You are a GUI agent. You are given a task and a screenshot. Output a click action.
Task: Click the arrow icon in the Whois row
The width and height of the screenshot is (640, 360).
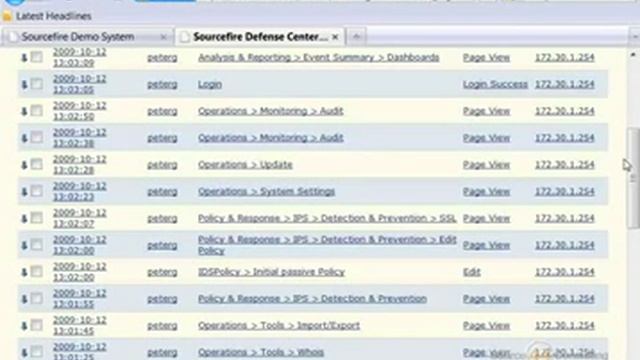[24, 352]
